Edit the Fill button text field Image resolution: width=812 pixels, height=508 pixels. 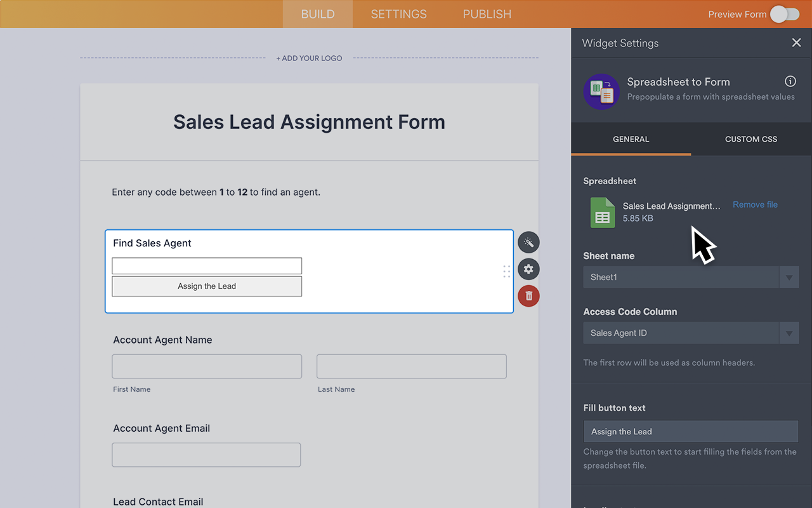click(690, 431)
